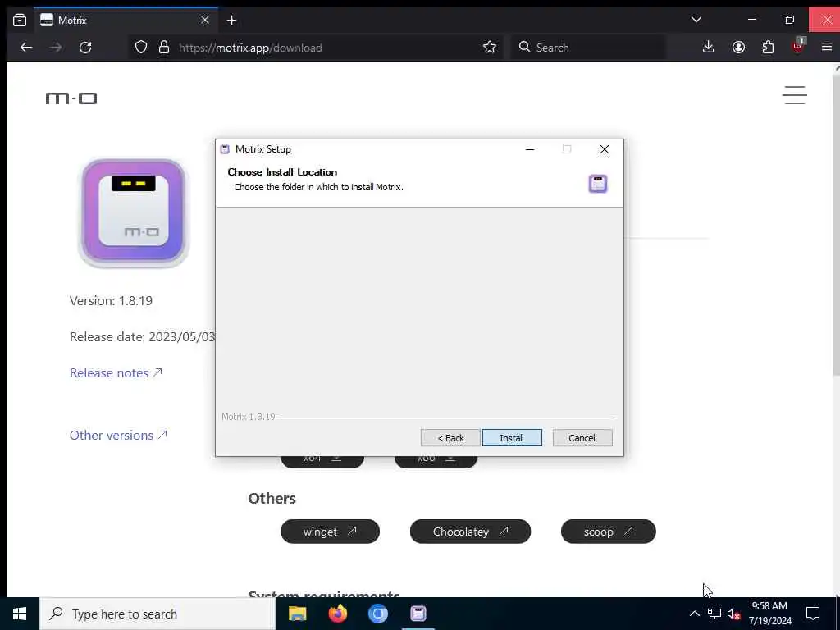
Task: Open the winget install link
Action: 330,532
